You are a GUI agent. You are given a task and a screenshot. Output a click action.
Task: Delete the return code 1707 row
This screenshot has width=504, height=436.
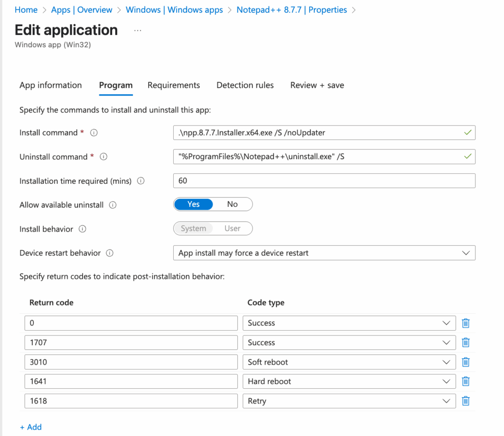click(x=466, y=342)
